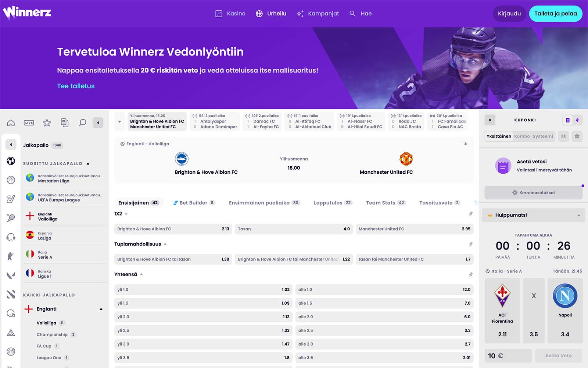
Task: Select the tennis racket sport icon
Action: click(11, 218)
